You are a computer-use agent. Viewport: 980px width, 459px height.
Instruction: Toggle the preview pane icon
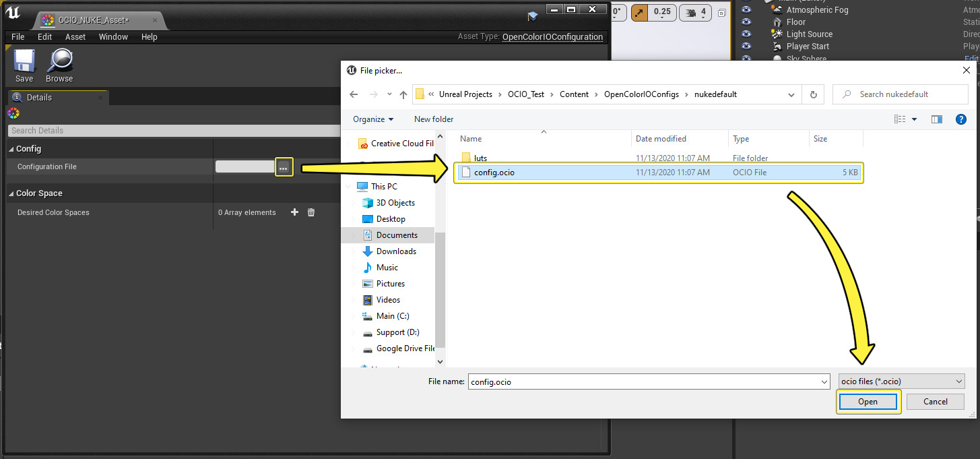point(936,119)
